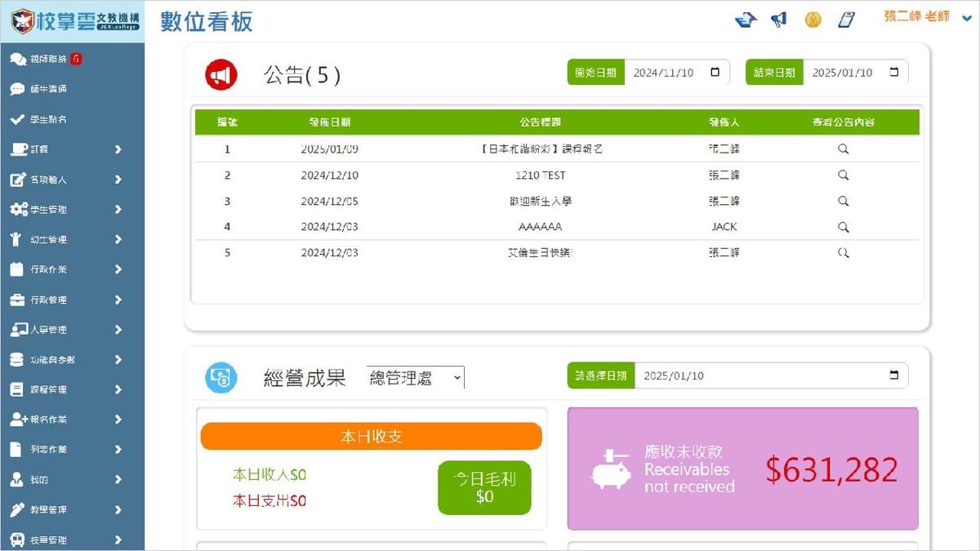
Task: Click the red megaphone 公告 icon
Action: [220, 75]
